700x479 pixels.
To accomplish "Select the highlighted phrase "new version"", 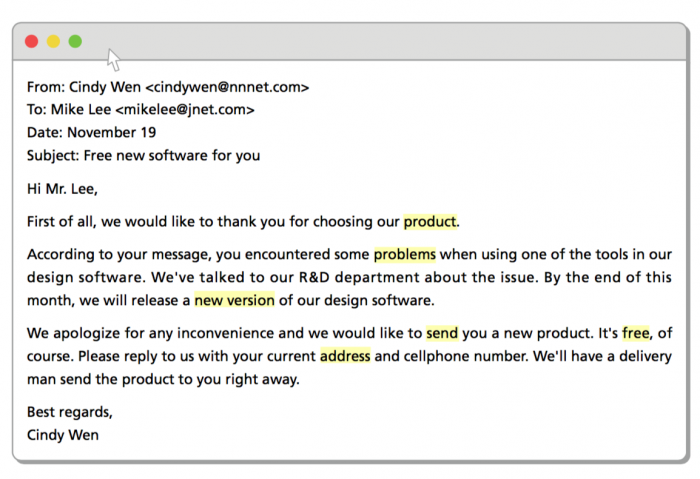I will coord(234,300).
